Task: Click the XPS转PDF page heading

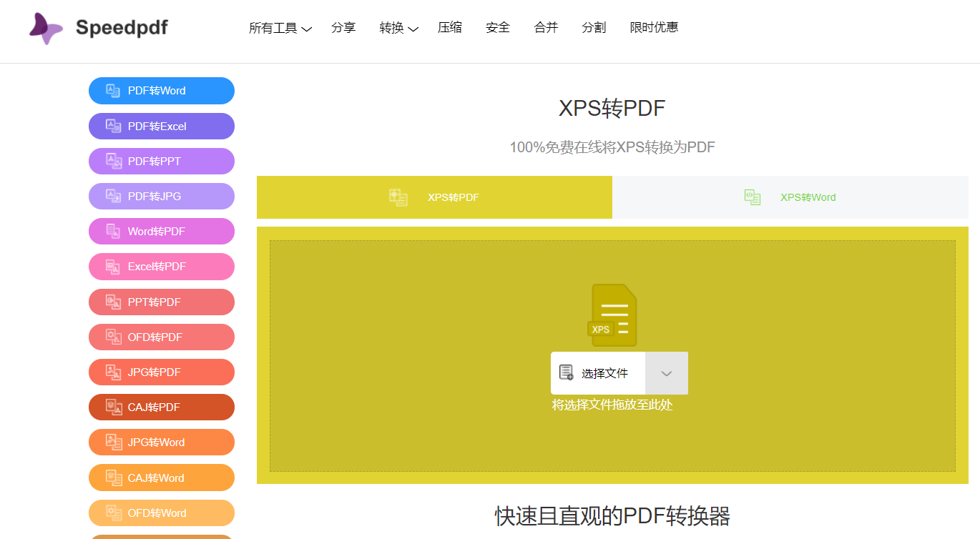Action: pyautogui.click(x=612, y=109)
